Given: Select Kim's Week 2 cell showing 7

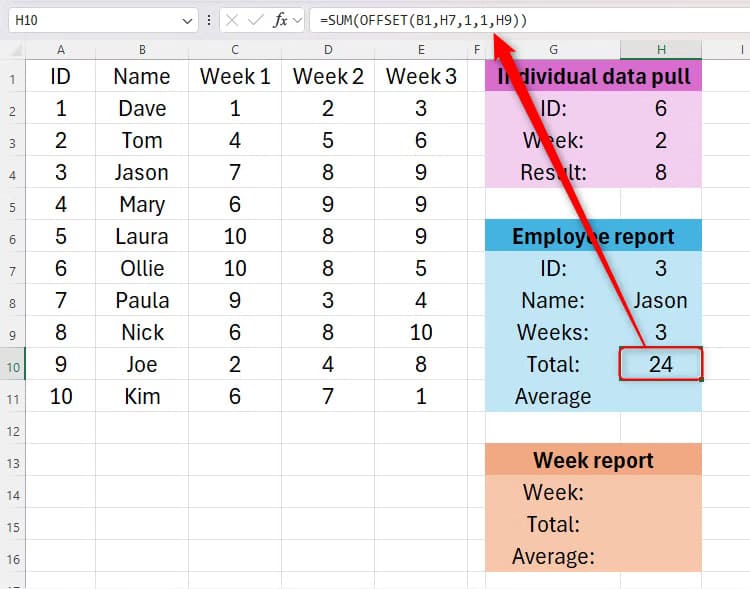Looking at the screenshot, I should 328,396.
